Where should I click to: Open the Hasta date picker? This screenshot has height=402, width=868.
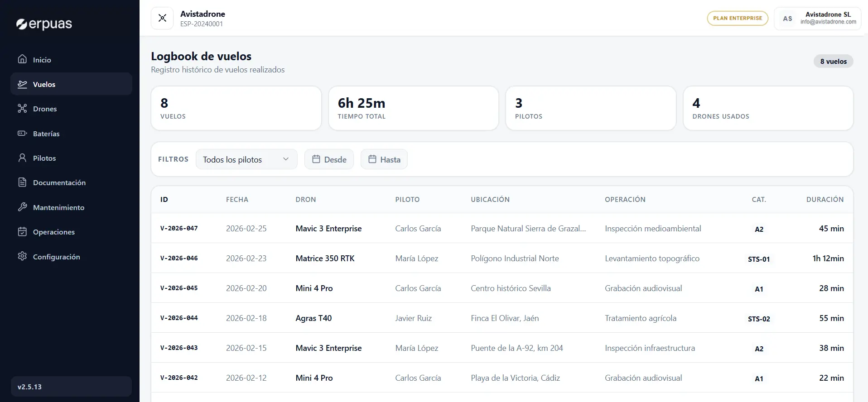tap(384, 159)
